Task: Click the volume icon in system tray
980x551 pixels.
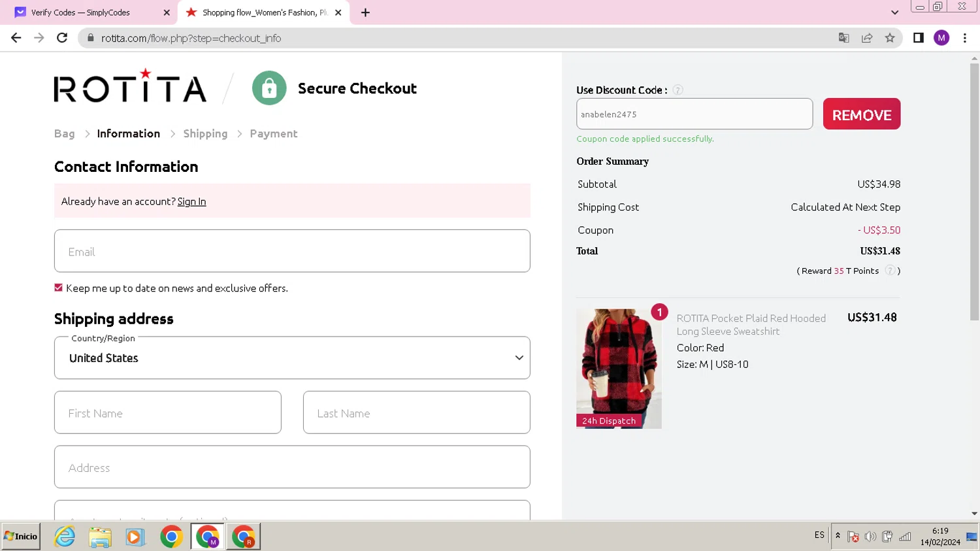Action: [x=870, y=537]
